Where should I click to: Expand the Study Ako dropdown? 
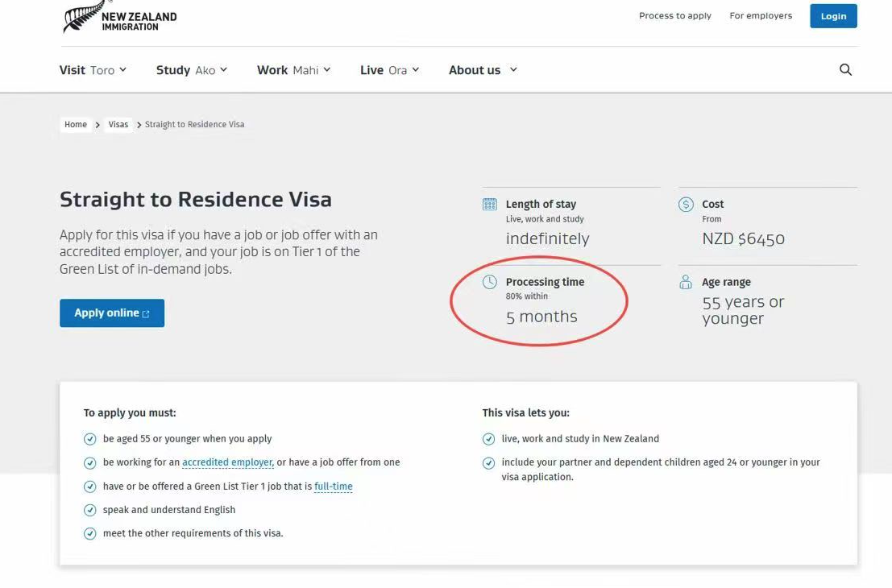click(191, 70)
